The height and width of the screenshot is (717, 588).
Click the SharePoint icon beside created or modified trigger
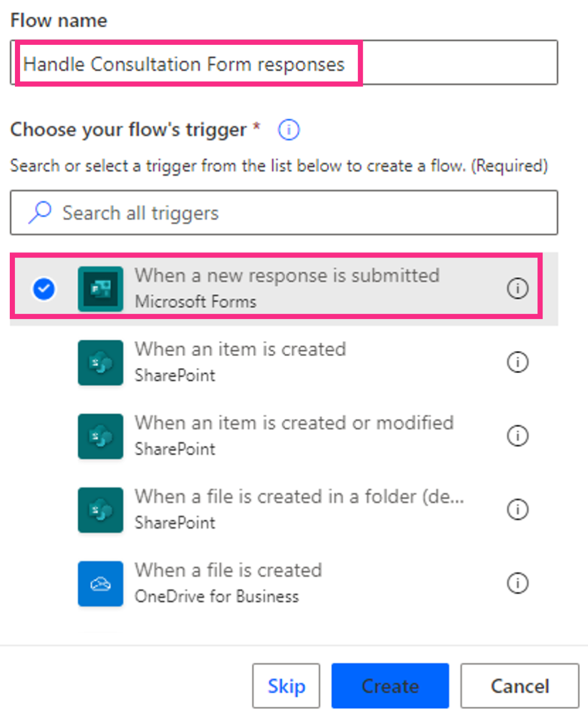100,436
